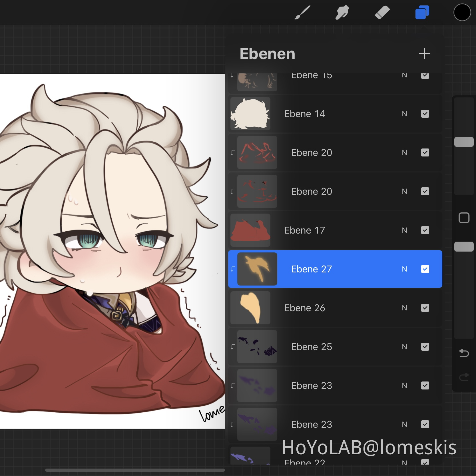Image resolution: width=476 pixels, height=476 pixels.
Task: Open blend mode options for Ebene 27
Action: [404, 269]
